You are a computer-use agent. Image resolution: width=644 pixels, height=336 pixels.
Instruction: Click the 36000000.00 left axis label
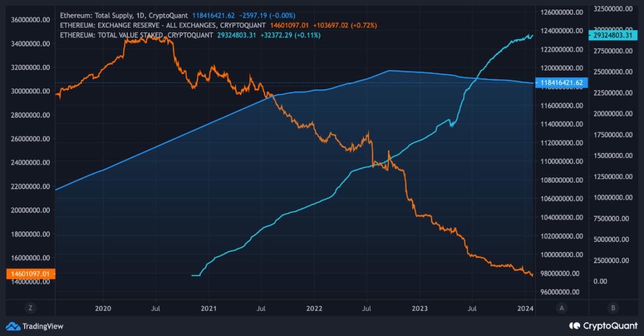click(30, 20)
